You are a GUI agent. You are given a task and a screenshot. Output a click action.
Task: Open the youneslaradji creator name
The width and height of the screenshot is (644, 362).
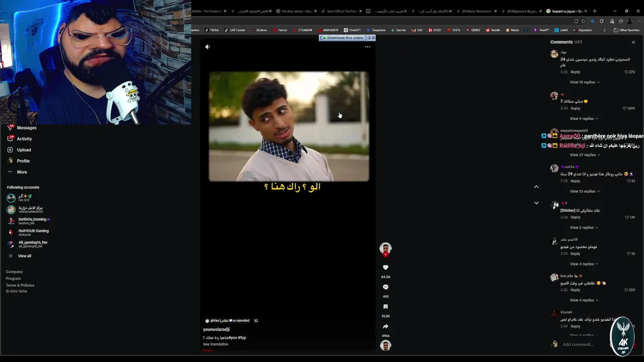(x=216, y=329)
